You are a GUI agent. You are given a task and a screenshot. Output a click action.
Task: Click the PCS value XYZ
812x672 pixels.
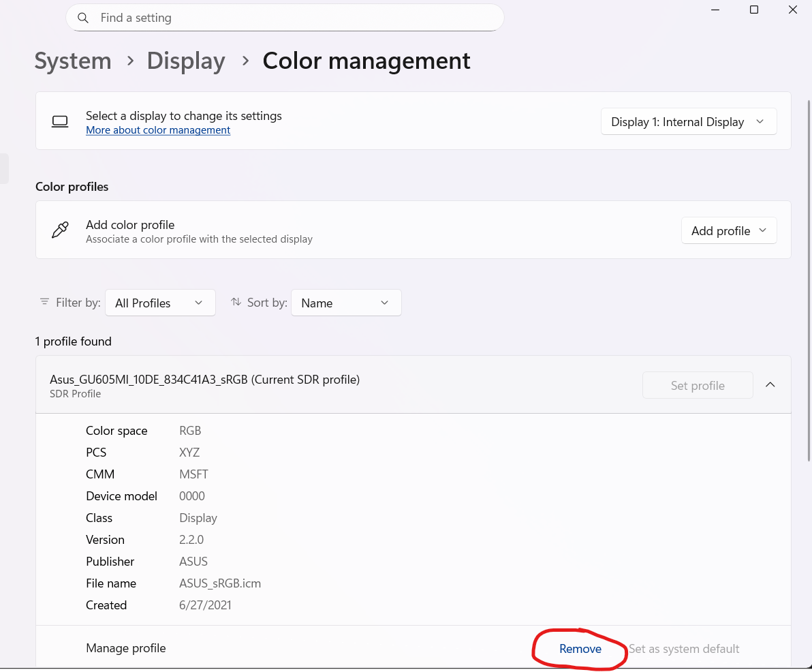tap(189, 453)
